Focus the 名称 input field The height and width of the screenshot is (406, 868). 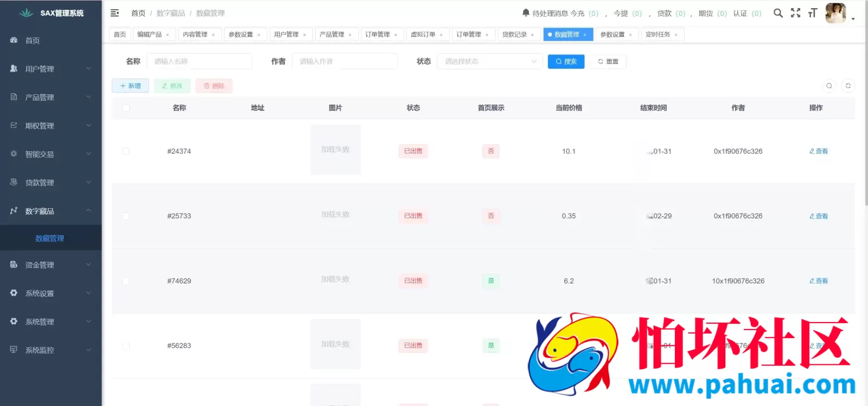click(199, 61)
